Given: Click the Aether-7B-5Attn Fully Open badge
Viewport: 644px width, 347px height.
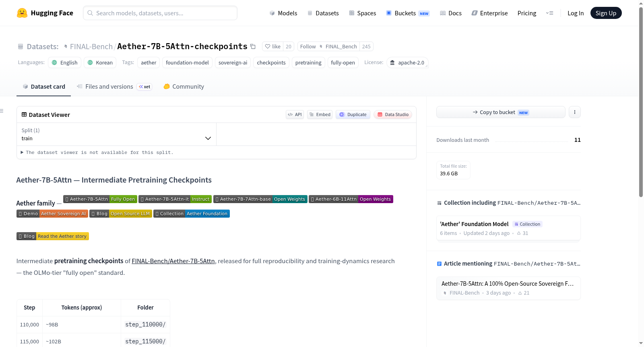Looking at the screenshot, I should (x=100, y=199).
